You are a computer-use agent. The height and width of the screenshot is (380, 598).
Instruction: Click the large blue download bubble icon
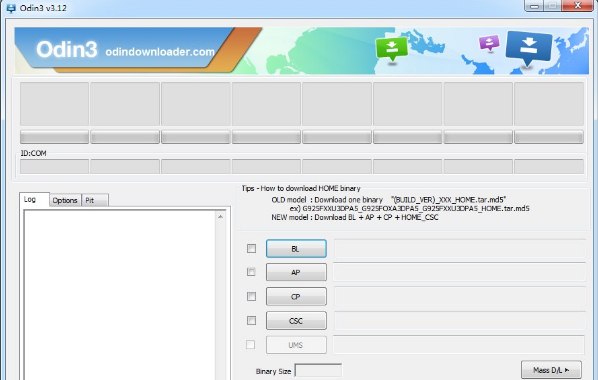[529, 49]
